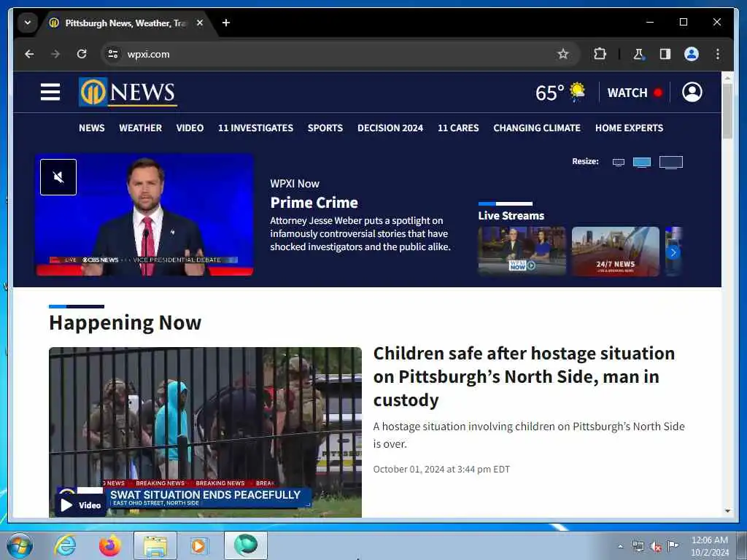Bookmark this page with the star
This screenshot has width=747, height=560.
coord(562,54)
